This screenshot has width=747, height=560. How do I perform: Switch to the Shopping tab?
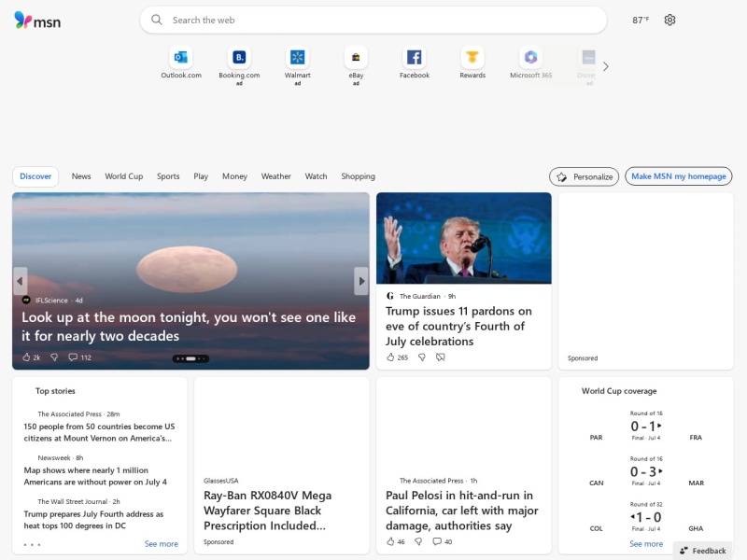tap(358, 176)
